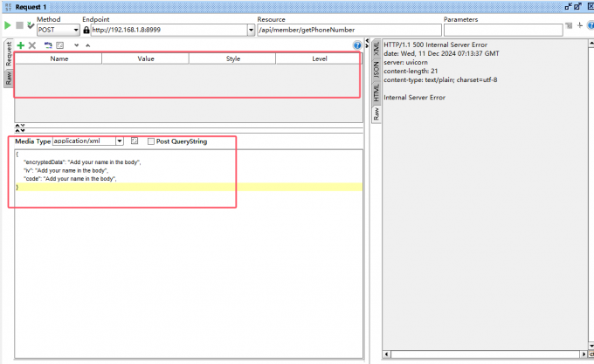Click the clear parameter values icon
This screenshot has height=364, width=594.
coord(60,45)
